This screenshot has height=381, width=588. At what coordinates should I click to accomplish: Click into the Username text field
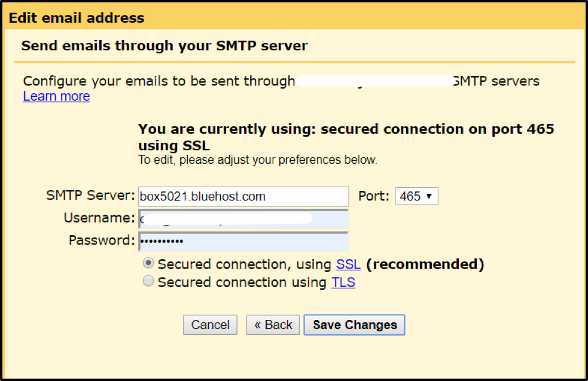[x=243, y=219]
